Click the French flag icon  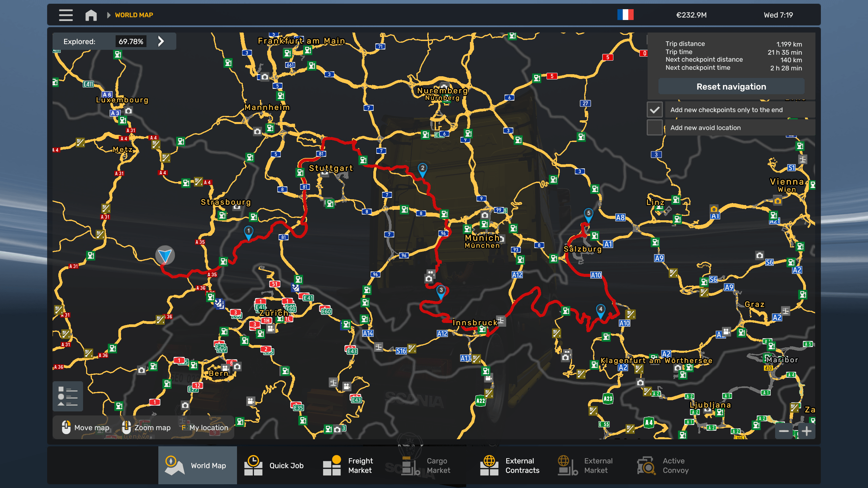click(625, 15)
